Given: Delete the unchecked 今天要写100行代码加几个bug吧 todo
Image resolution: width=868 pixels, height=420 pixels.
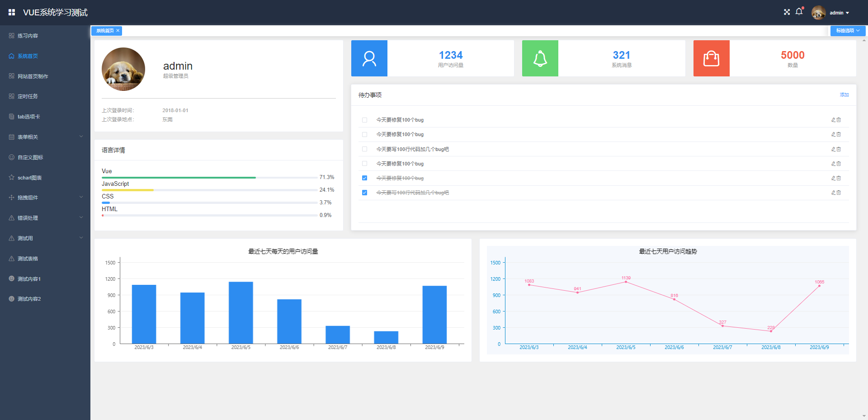Looking at the screenshot, I should [839, 149].
